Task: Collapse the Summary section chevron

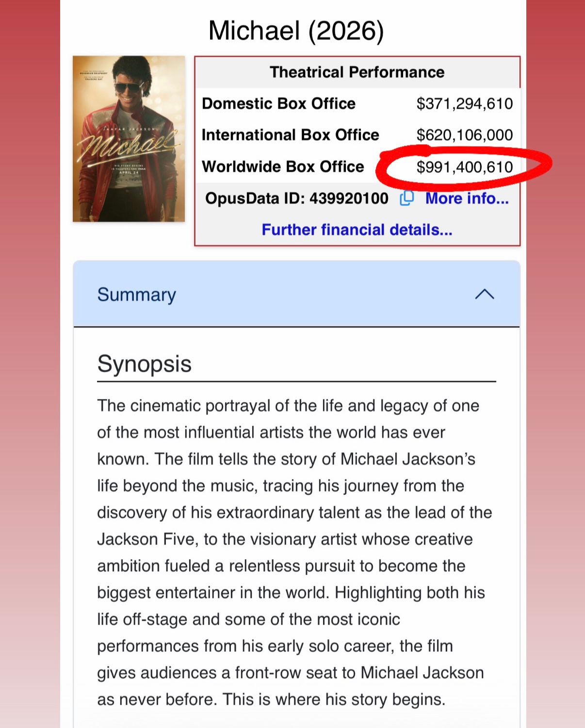Action: point(484,294)
